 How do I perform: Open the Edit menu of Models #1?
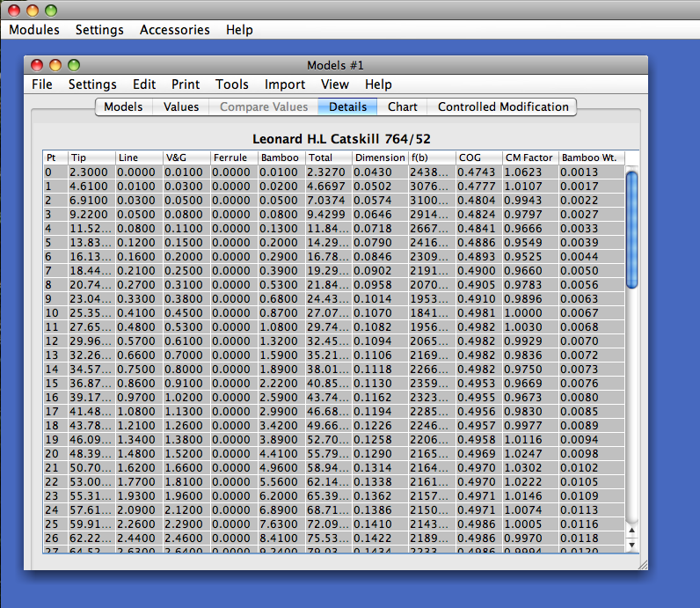click(144, 84)
